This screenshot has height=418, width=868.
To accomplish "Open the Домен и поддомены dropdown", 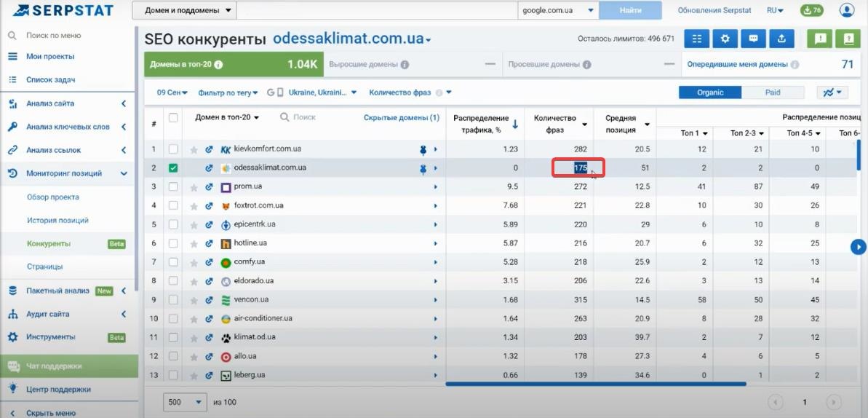I will click(x=184, y=10).
